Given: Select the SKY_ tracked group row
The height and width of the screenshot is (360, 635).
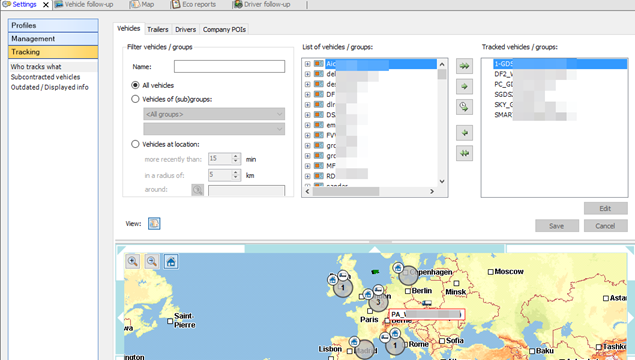Looking at the screenshot, I should coord(535,104).
